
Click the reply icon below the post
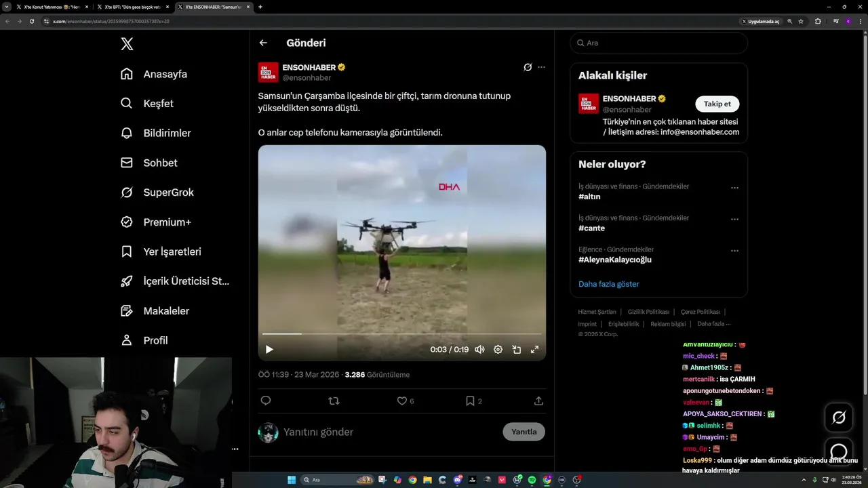pos(266,401)
